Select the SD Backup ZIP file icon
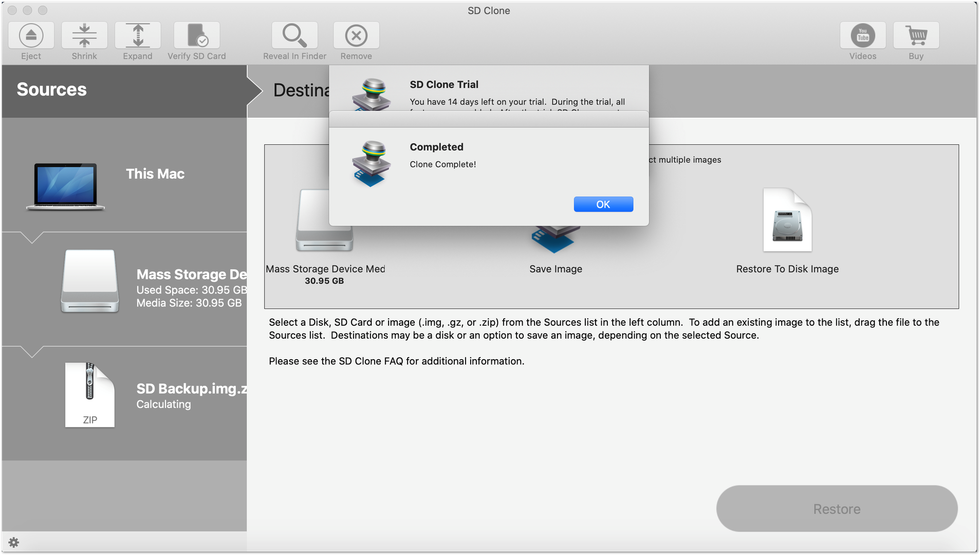The height and width of the screenshot is (555, 980). [x=89, y=395]
